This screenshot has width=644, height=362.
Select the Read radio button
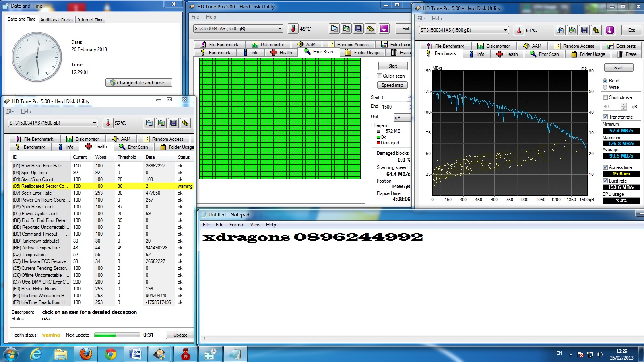click(x=605, y=81)
